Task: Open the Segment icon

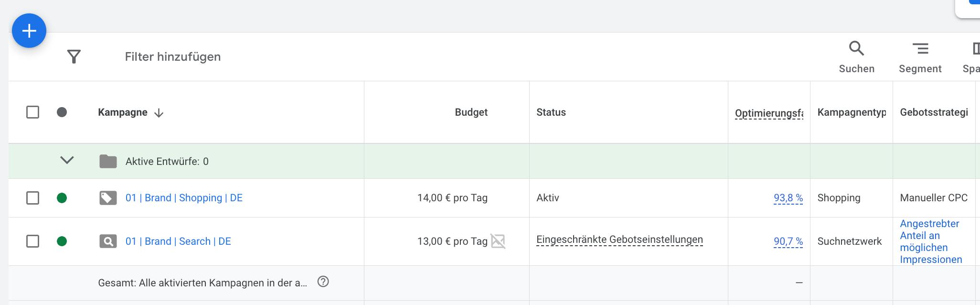Action: click(x=920, y=49)
